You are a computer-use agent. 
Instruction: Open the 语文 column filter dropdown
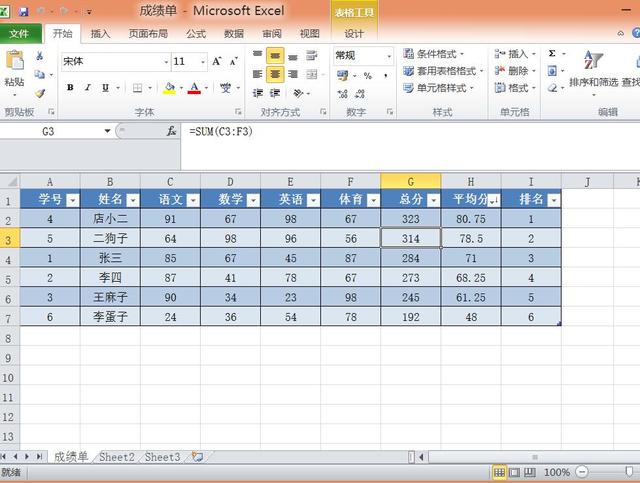pyautogui.click(x=192, y=200)
